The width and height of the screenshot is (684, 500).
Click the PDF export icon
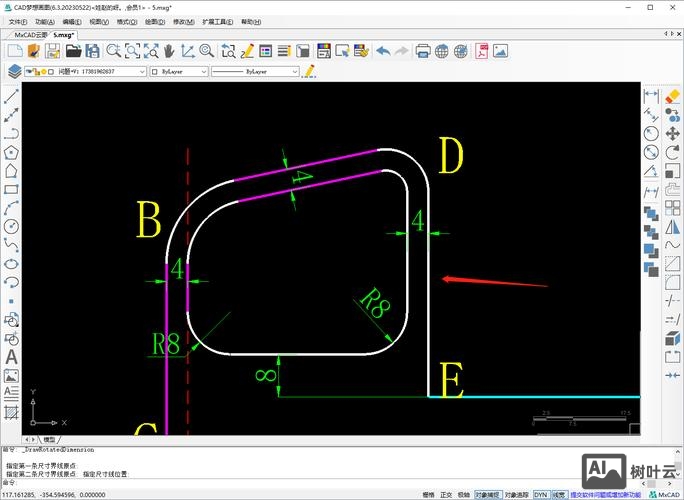[482, 51]
